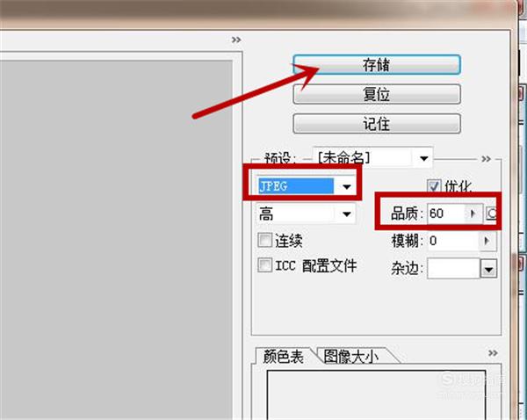Enable the 连续 progressive checkbox
Image resolution: width=527 pixels, height=420 pixels.
[x=265, y=240]
